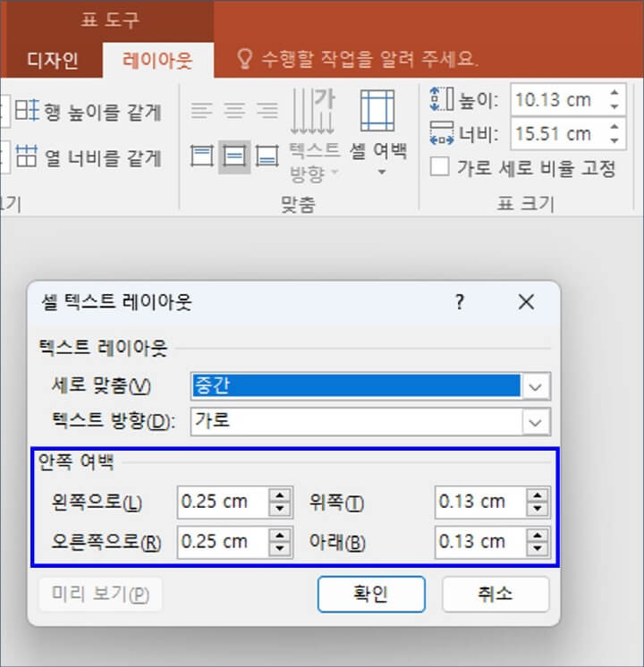Center text horizontally in cell
Image resolution: width=644 pixels, height=667 pixels.
234,111
